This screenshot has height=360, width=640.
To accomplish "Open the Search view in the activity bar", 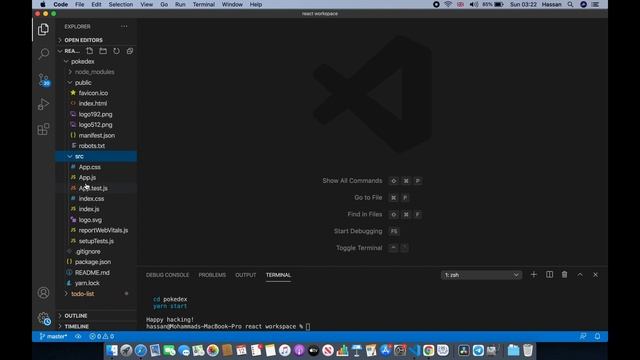I will coord(43,54).
